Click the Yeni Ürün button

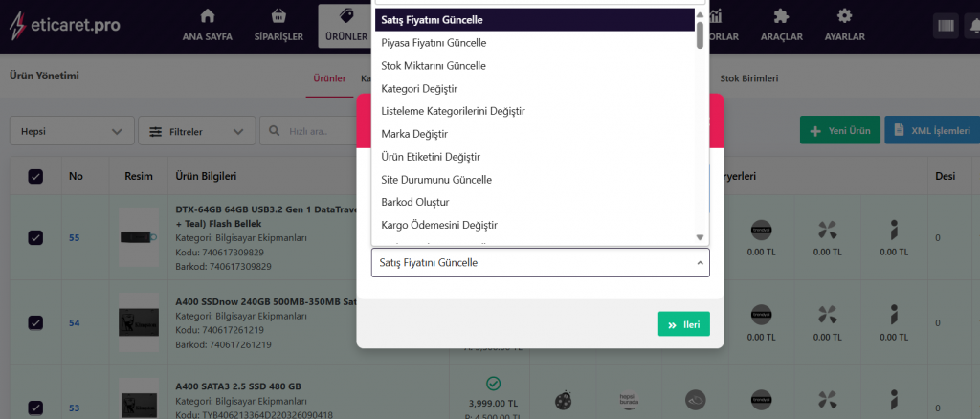(x=839, y=131)
